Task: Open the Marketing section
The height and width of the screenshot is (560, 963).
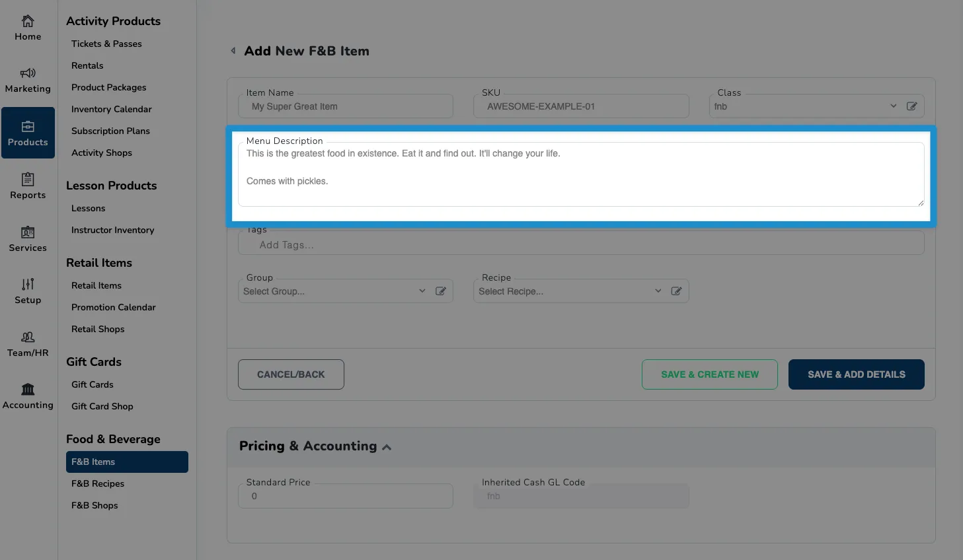Action: click(x=28, y=81)
